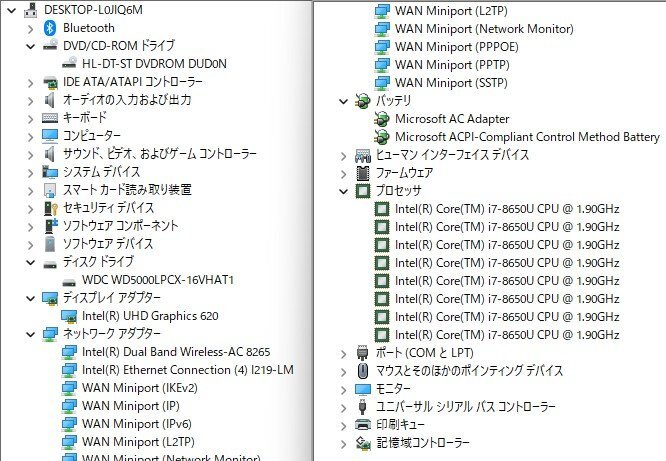Click the Microsoft AC Adapter battery icon

pyautogui.click(x=381, y=119)
